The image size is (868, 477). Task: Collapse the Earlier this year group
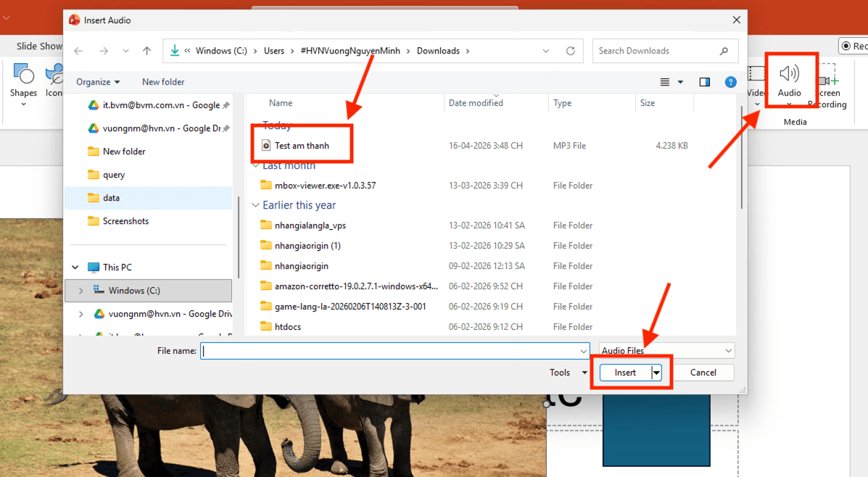click(x=255, y=205)
